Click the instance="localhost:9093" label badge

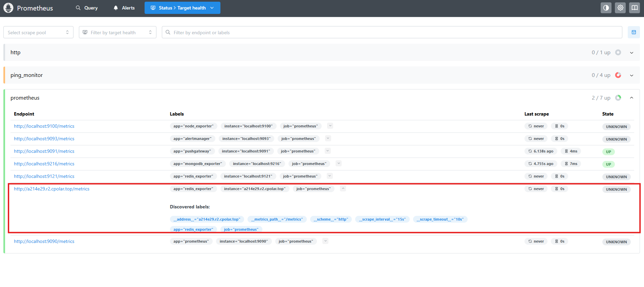tap(246, 139)
